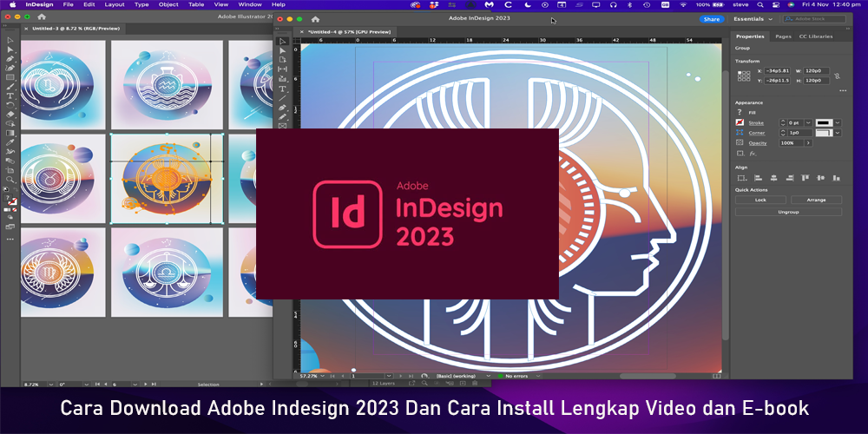Click align horizontal centers icon
This screenshot has height=434, width=868.
tap(774, 178)
